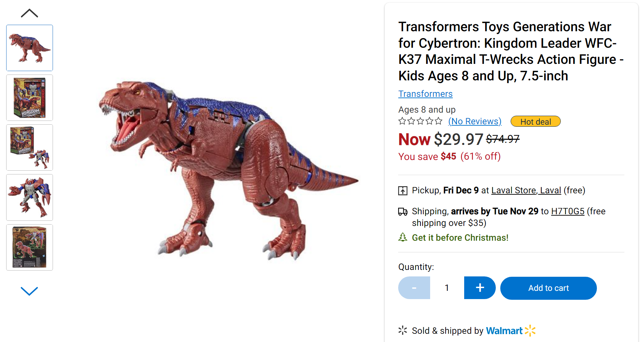Add to cart
This screenshot has width=644, height=342.
pos(548,288)
